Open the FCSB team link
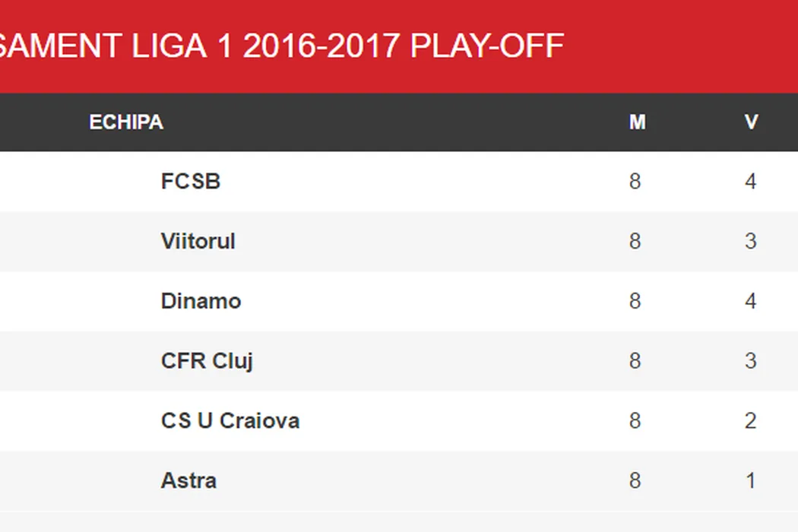 coord(191,182)
